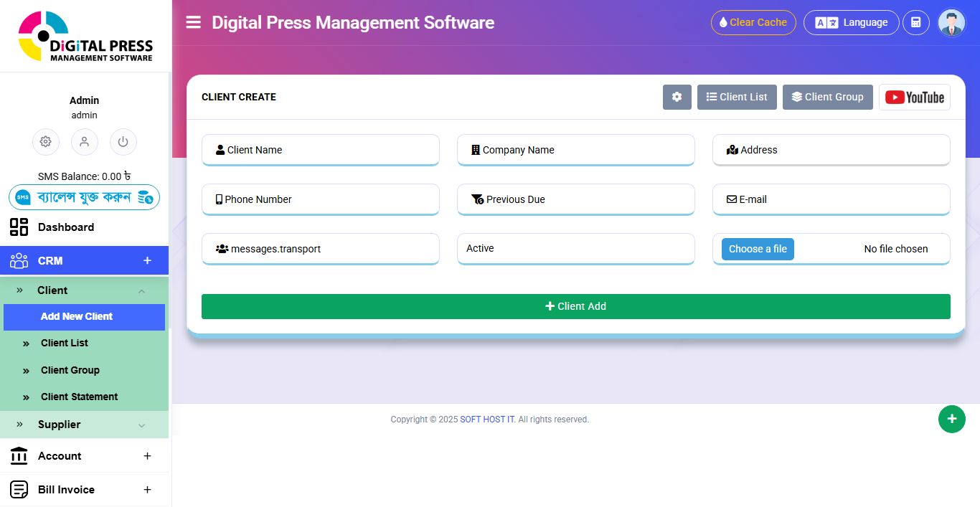The height and width of the screenshot is (507, 980).
Task: Click the settings gear on the Client Create panel
Action: click(677, 97)
